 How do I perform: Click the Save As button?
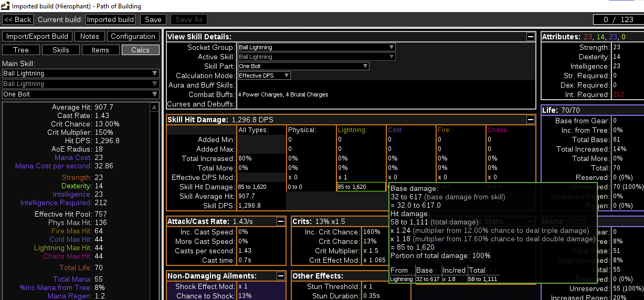tap(188, 19)
